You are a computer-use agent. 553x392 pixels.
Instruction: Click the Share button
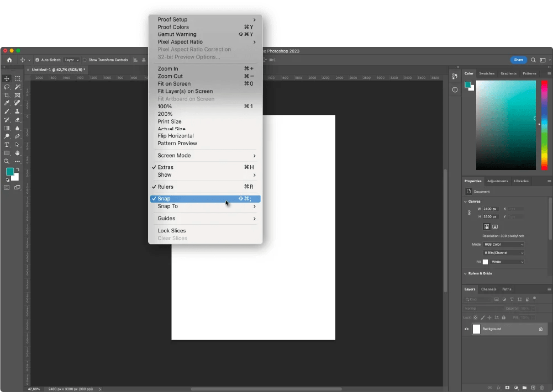pos(518,60)
